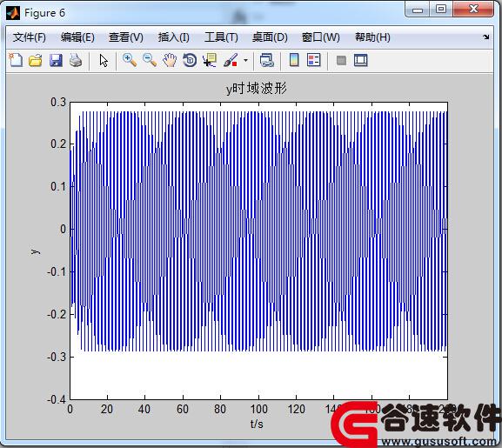The image size is (502, 448).
Task: Click the x-axis label t/s
Action: coord(257,424)
